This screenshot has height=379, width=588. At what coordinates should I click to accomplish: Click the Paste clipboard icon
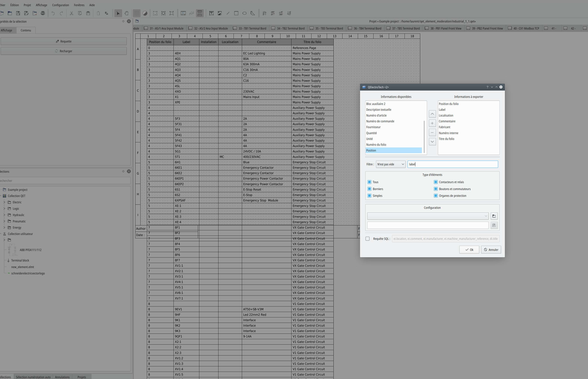(88, 13)
